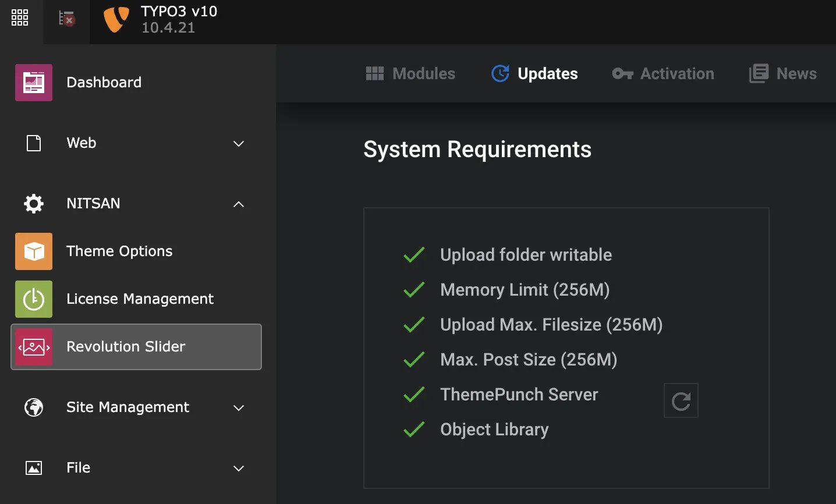The image size is (836, 504).
Task: Collapse the NITSAN module group chevron
Action: click(239, 204)
